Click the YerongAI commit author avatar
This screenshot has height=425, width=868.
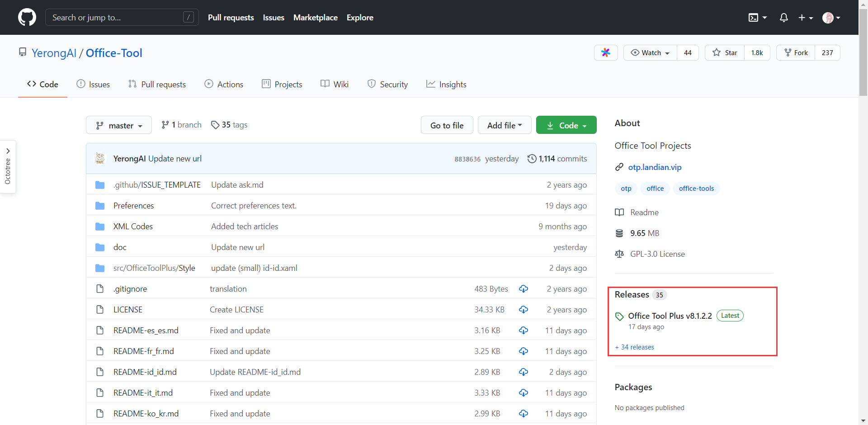coord(100,159)
